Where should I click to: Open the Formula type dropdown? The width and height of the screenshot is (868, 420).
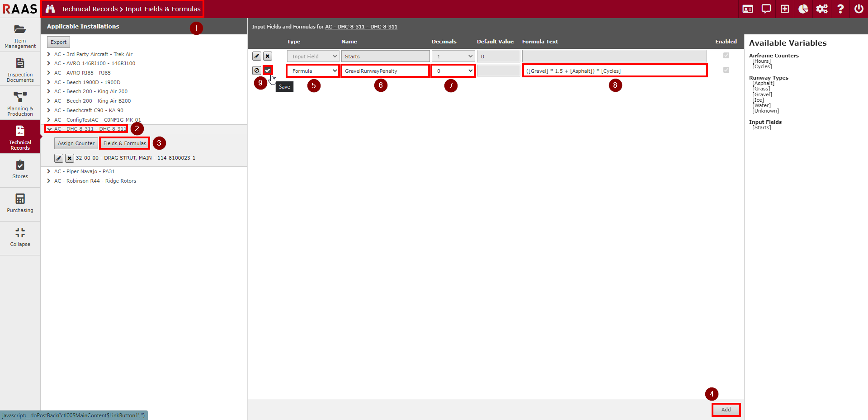click(x=313, y=71)
